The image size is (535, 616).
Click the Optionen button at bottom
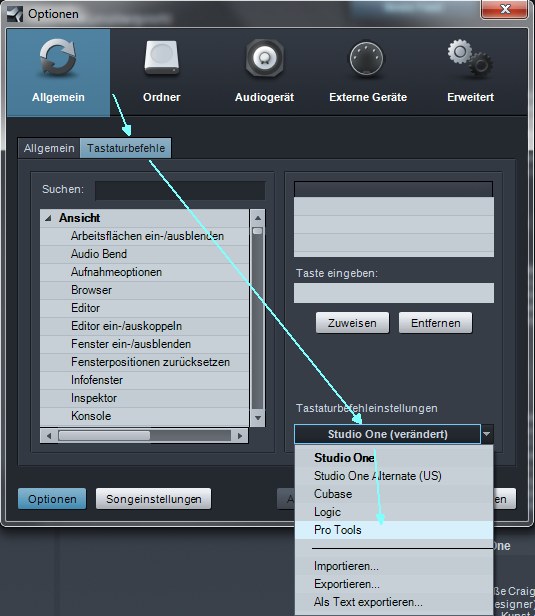coord(52,499)
